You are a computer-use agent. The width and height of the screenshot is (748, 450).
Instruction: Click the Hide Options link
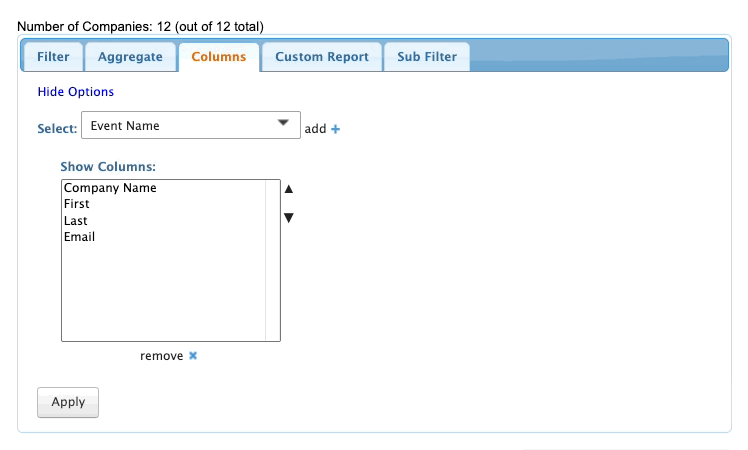pos(76,92)
